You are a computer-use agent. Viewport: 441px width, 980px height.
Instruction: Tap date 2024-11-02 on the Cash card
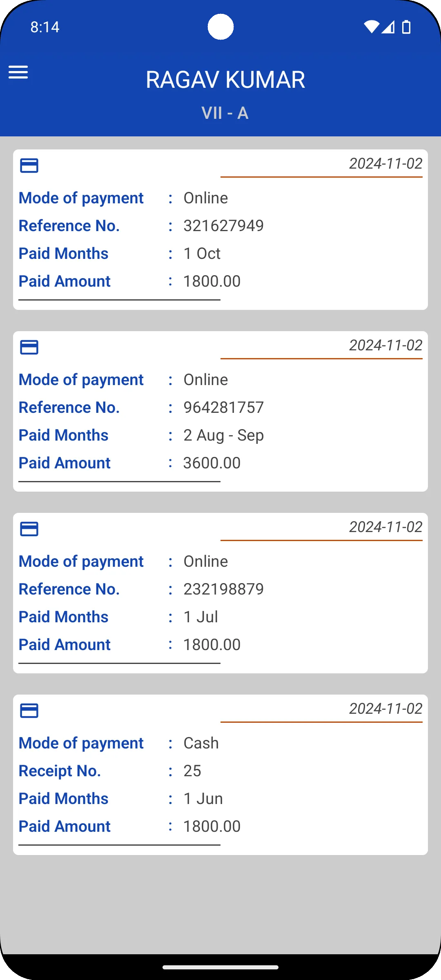click(x=385, y=709)
